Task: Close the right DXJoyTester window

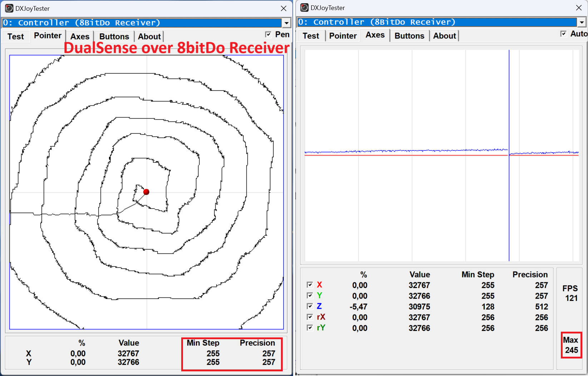Action: (x=579, y=8)
